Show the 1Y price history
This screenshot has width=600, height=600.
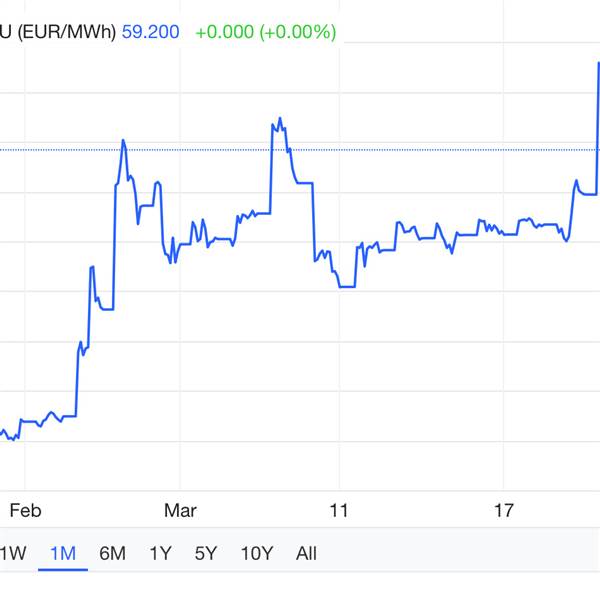160,553
